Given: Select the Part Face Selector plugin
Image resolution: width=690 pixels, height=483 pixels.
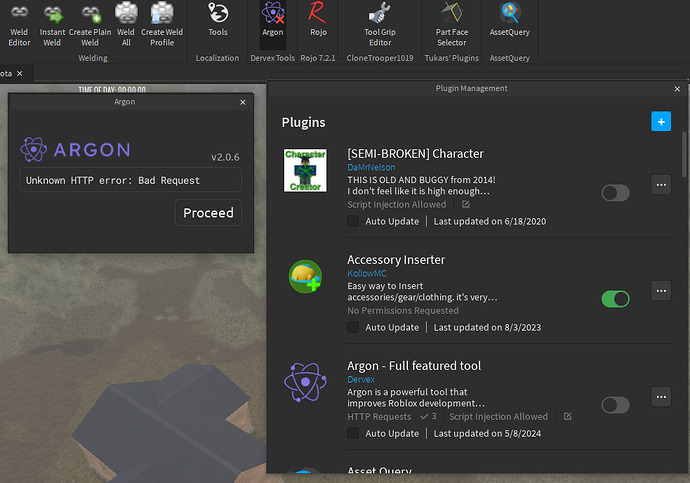Looking at the screenshot, I should tap(451, 26).
